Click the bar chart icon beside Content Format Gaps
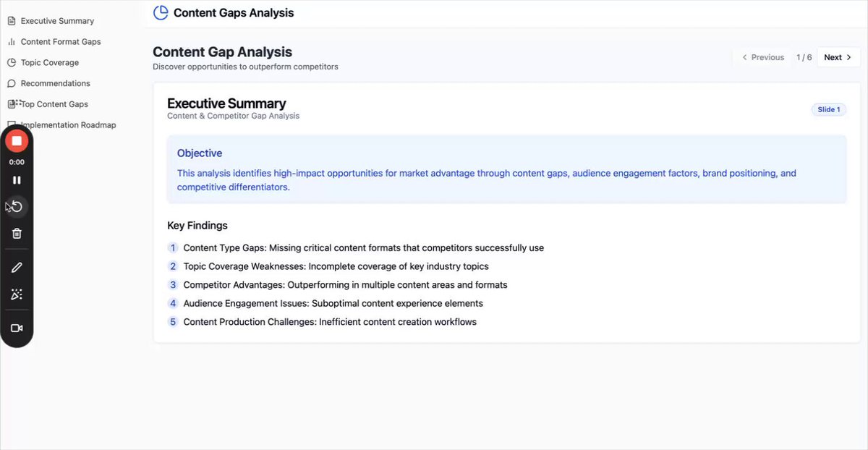The image size is (868, 450). [x=12, y=42]
